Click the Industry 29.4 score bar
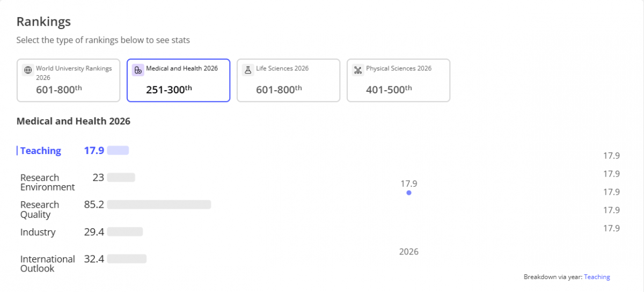The image size is (644, 292). (x=125, y=232)
